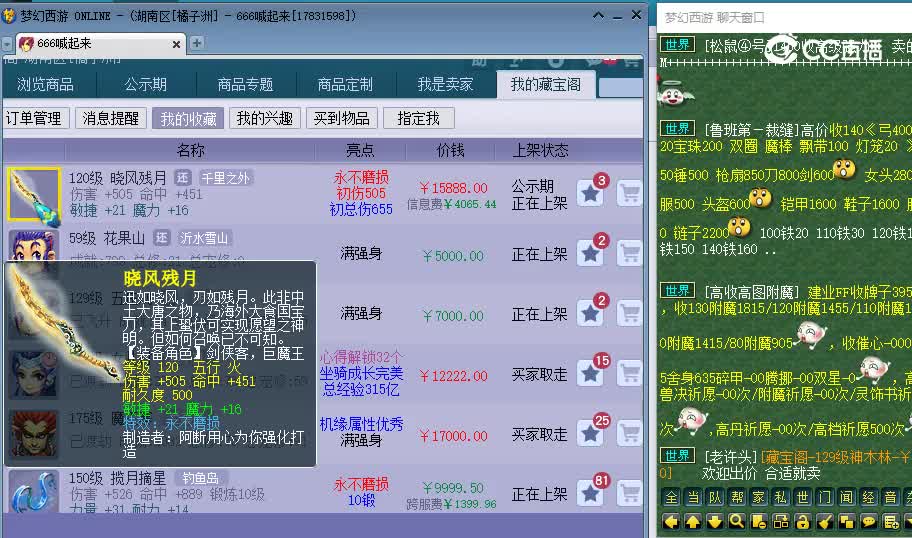Add 晓风残月 ¥15888 item to cart
This screenshot has width=912, height=538.
pyautogui.click(x=629, y=193)
